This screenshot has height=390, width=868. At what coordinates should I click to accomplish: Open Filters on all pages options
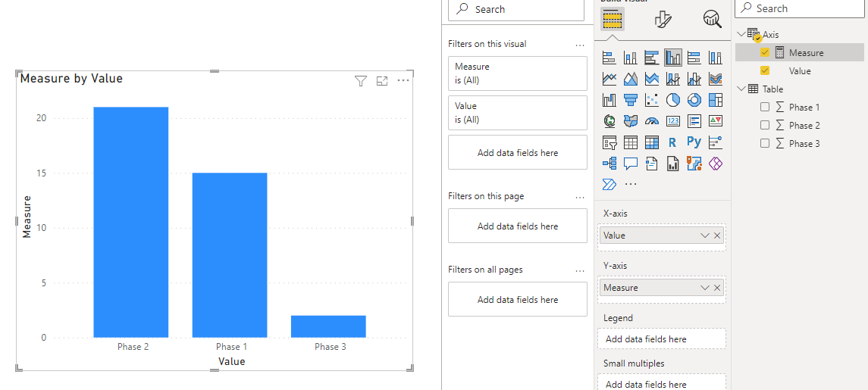[x=580, y=270]
